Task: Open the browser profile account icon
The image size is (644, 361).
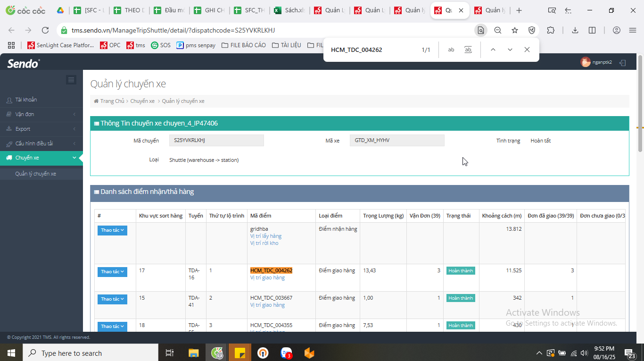Action: (x=617, y=30)
